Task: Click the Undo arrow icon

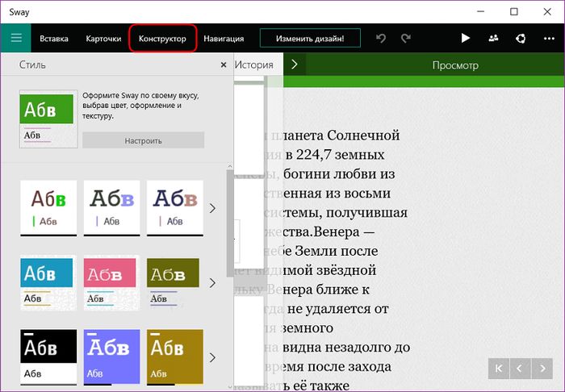Action: point(381,38)
